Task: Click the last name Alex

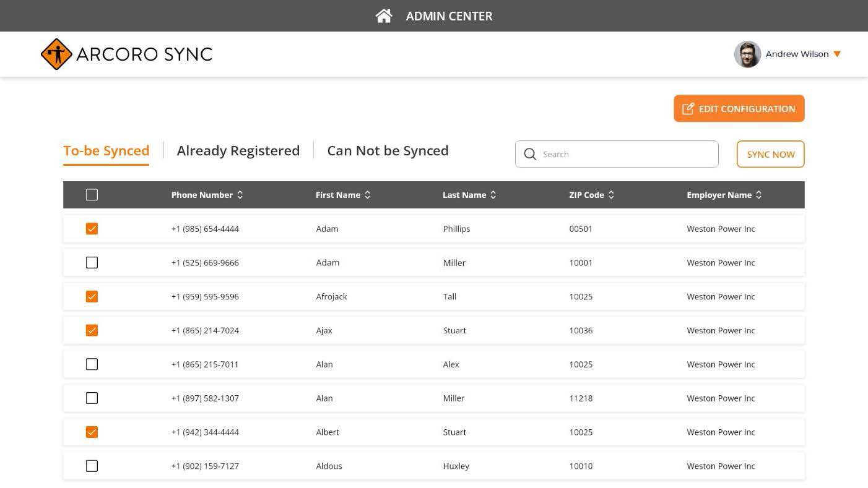Action: click(x=451, y=364)
